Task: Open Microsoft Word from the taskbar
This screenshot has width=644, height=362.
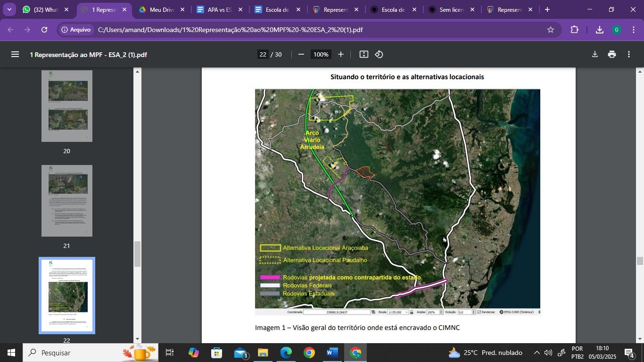Action: (x=332, y=353)
